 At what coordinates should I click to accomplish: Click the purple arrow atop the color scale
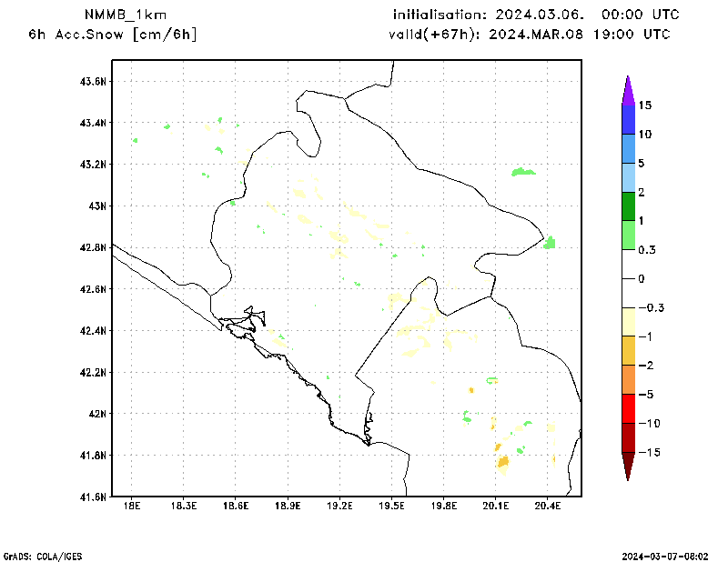pyautogui.click(x=628, y=91)
